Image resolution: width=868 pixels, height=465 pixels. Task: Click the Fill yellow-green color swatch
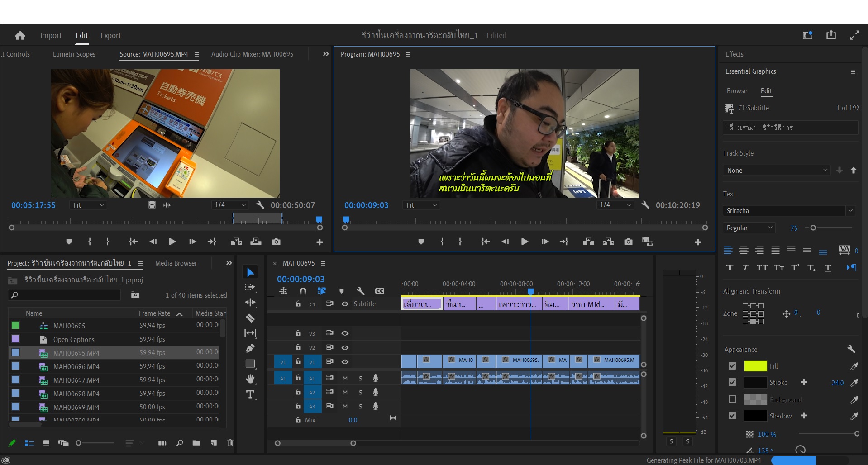tap(755, 366)
